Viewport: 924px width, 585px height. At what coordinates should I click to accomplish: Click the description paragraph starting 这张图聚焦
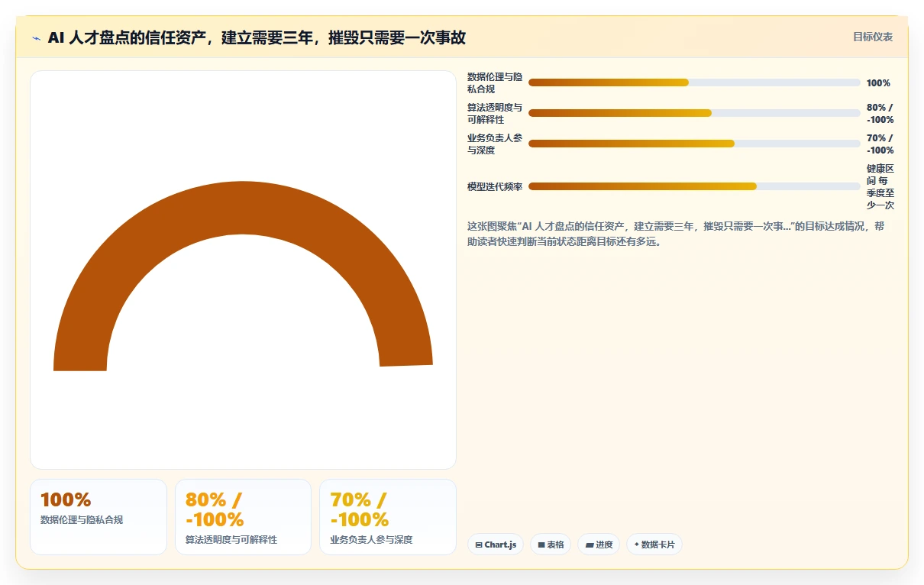(676, 234)
